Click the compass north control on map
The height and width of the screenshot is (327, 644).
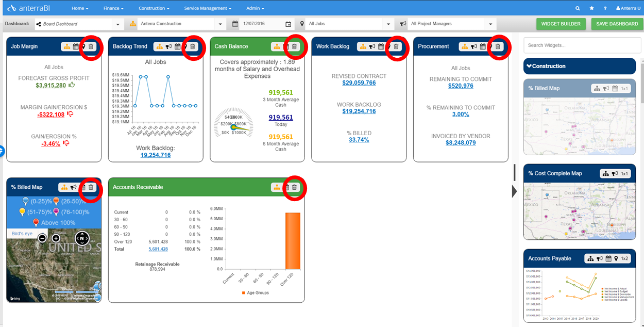click(82, 238)
